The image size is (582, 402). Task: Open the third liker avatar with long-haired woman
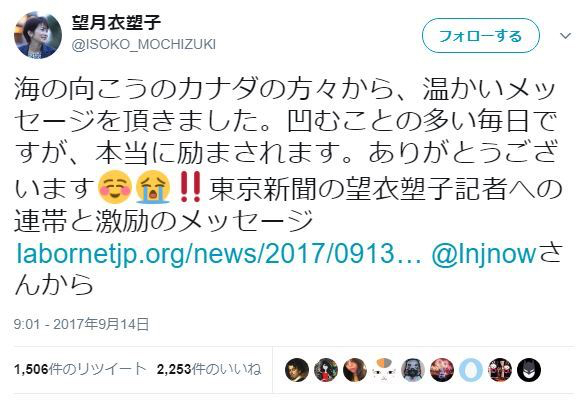[355, 370]
